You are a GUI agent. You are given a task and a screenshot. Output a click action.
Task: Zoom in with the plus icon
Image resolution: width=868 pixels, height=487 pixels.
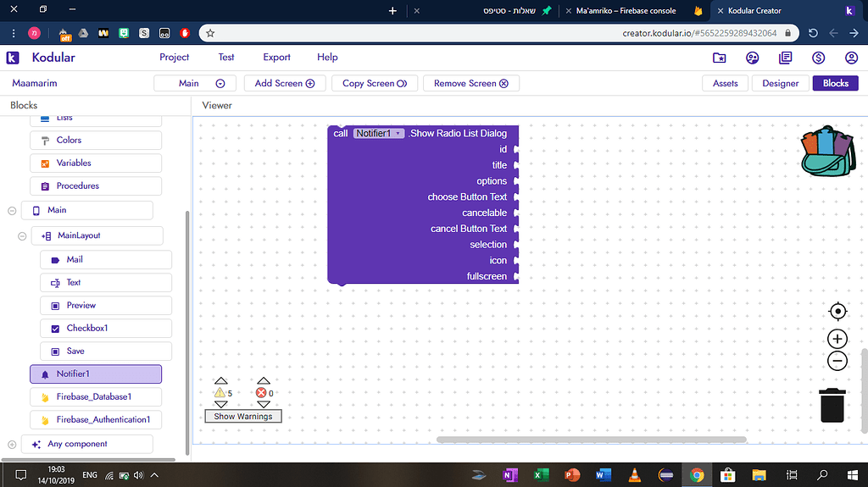pyautogui.click(x=837, y=340)
